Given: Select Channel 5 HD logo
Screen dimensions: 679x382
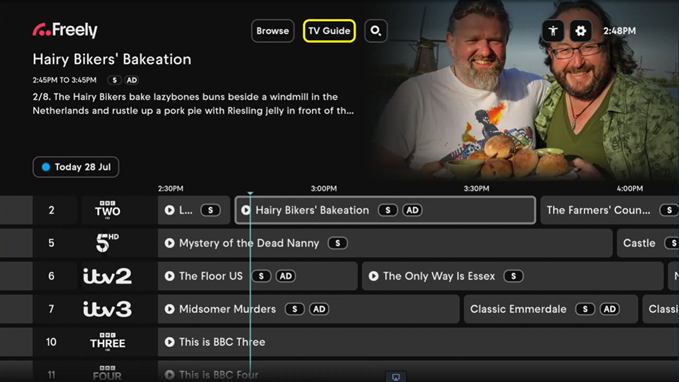Looking at the screenshot, I should click(x=107, y=243).
